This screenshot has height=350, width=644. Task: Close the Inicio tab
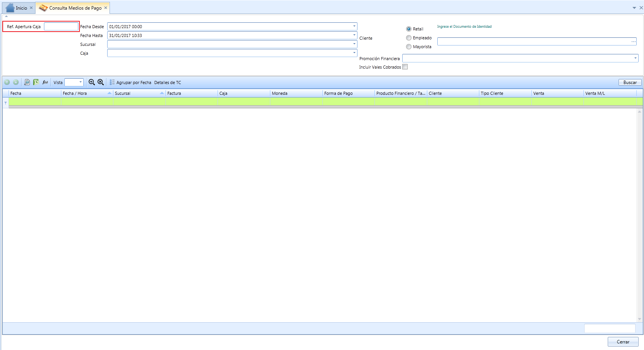tap(31, 8)
